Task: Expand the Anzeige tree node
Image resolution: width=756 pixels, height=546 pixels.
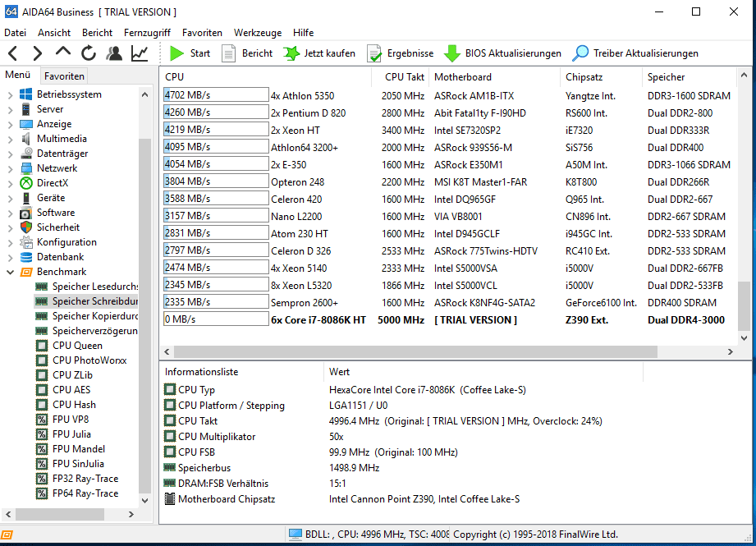Action: [10, 124]
